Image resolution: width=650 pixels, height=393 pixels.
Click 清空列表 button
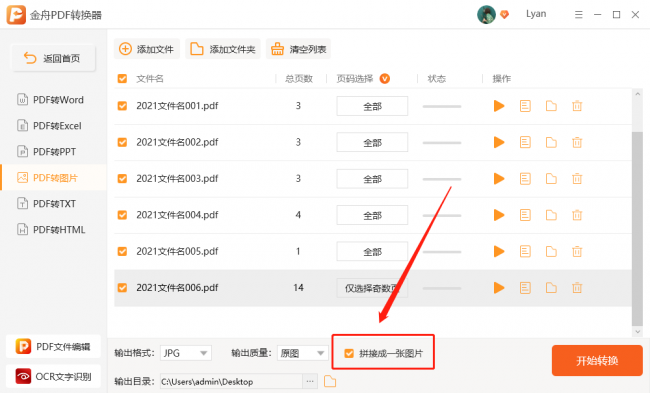pos(298,49)
